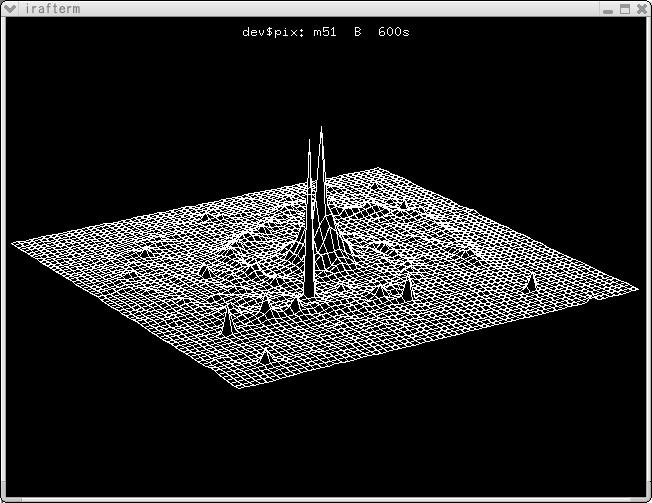
Task: Click the irafterm title bar text
Action: pos(52,8)
